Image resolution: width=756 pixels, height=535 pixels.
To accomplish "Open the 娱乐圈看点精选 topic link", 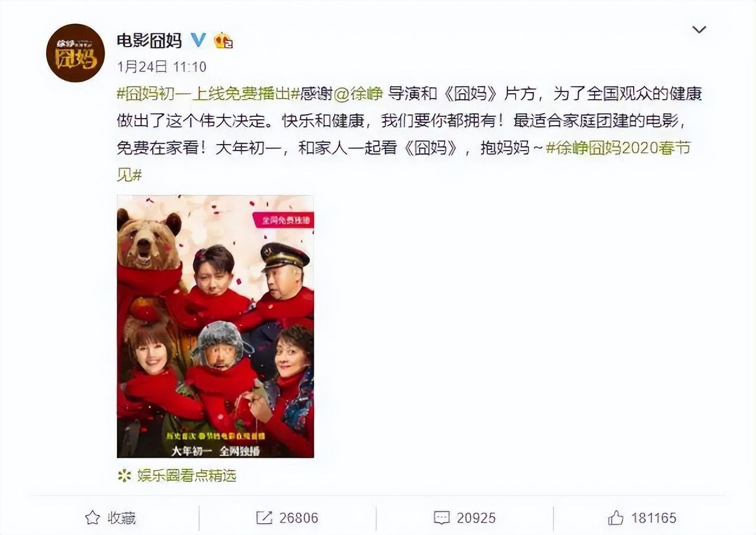I will coord(187,475).
